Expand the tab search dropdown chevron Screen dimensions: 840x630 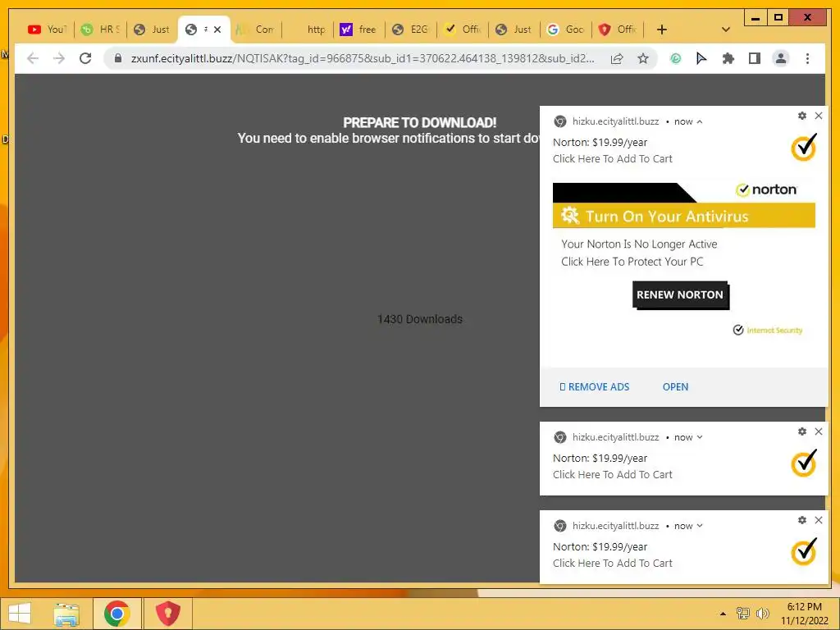point(726,30)
